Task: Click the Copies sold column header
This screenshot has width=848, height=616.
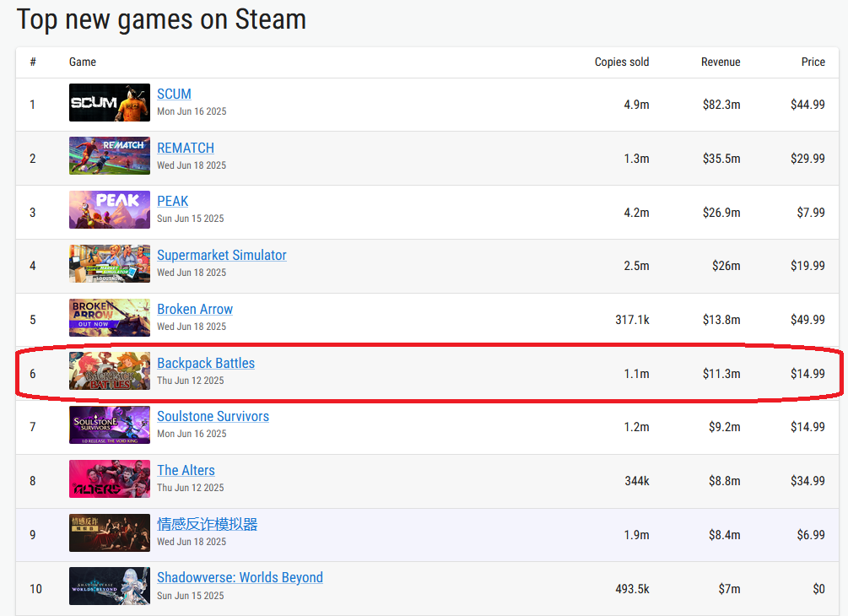Action: coord(622,62)
